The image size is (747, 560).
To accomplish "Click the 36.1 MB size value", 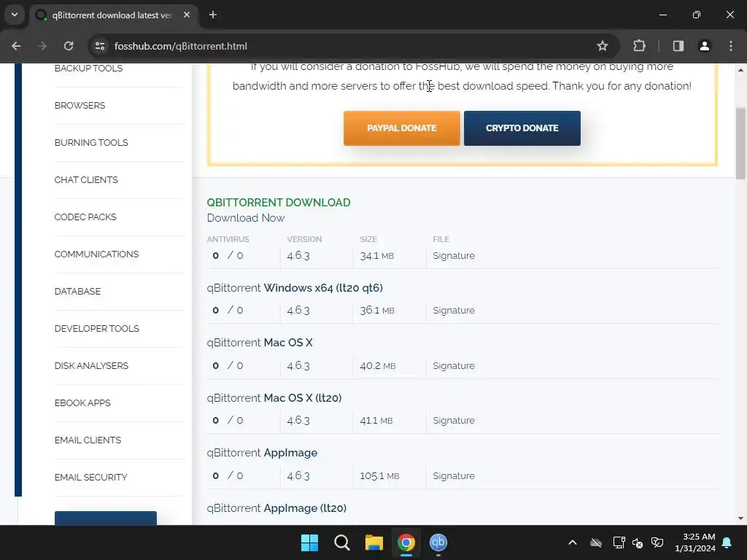I will pos(377,311).
